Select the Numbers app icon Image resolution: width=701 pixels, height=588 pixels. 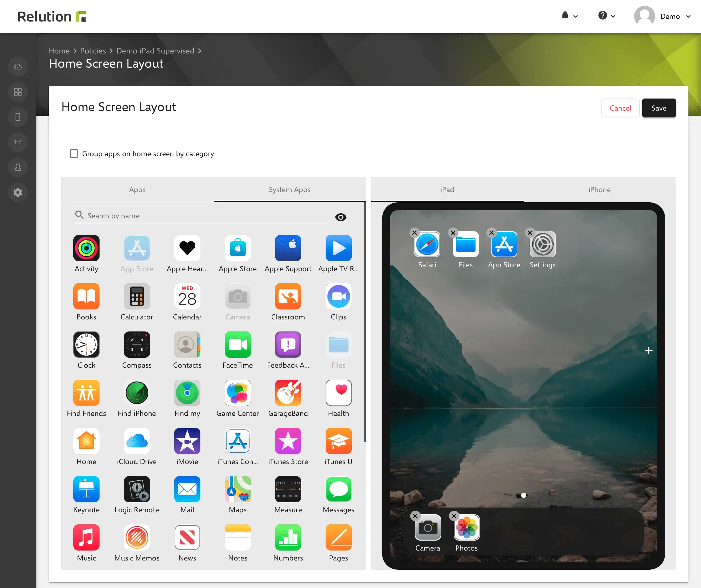[x=288, y=537]
